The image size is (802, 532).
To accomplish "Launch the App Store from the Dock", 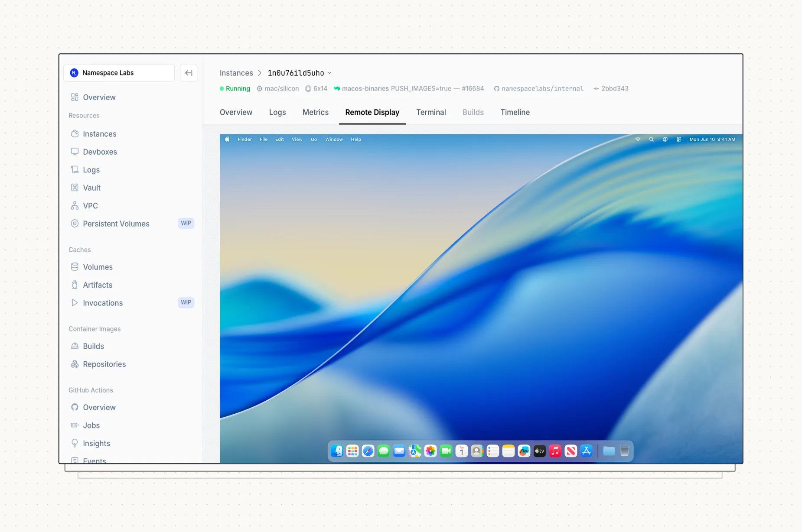I will (x=587, y=451).
